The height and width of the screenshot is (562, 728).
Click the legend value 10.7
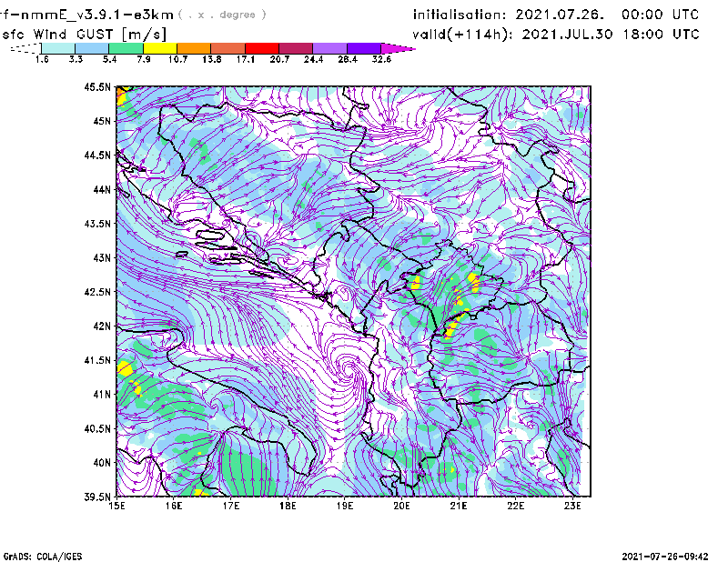[177, 59]
